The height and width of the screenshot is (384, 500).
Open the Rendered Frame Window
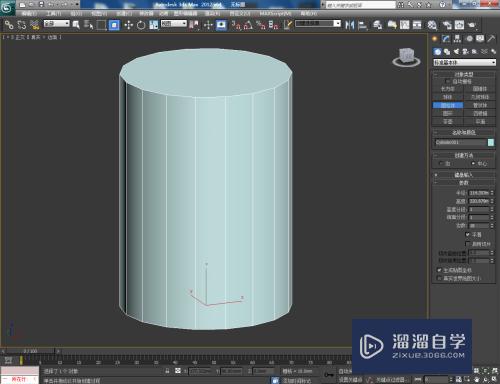(x=459, y=25)
